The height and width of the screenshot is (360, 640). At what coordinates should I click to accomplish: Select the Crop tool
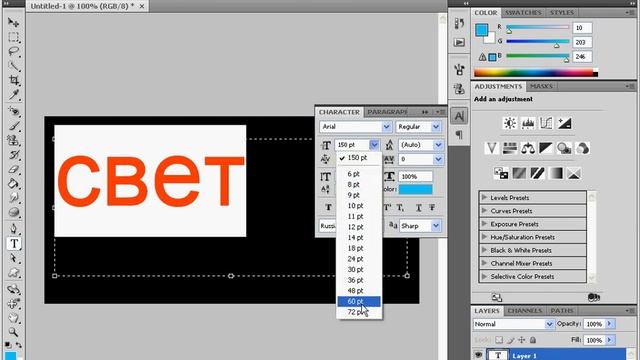(13, 80)
